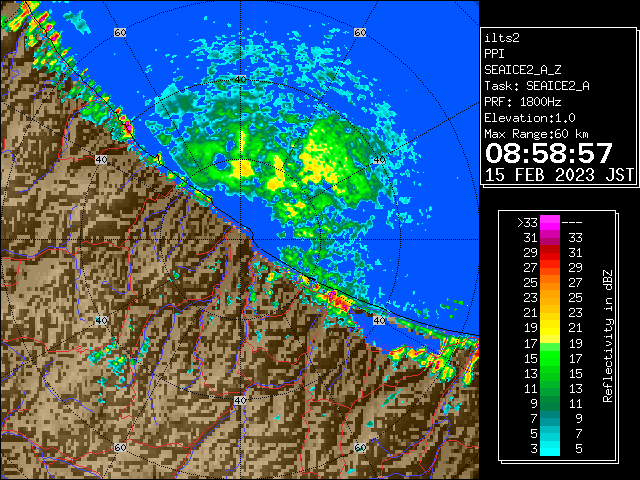Screen dimensions: 640x480
Task: Pick the cyan 3–5 dBZ color swatch
Action: pos(550,448)
